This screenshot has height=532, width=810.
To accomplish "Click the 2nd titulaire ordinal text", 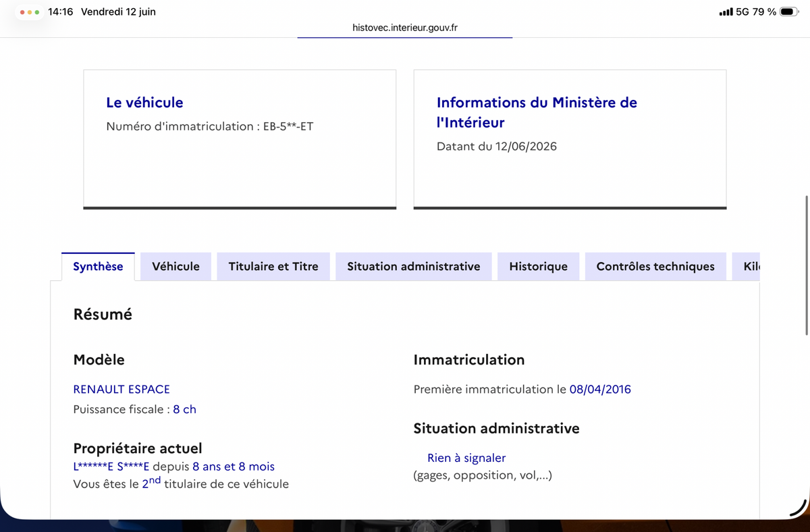I will (151, 482).
